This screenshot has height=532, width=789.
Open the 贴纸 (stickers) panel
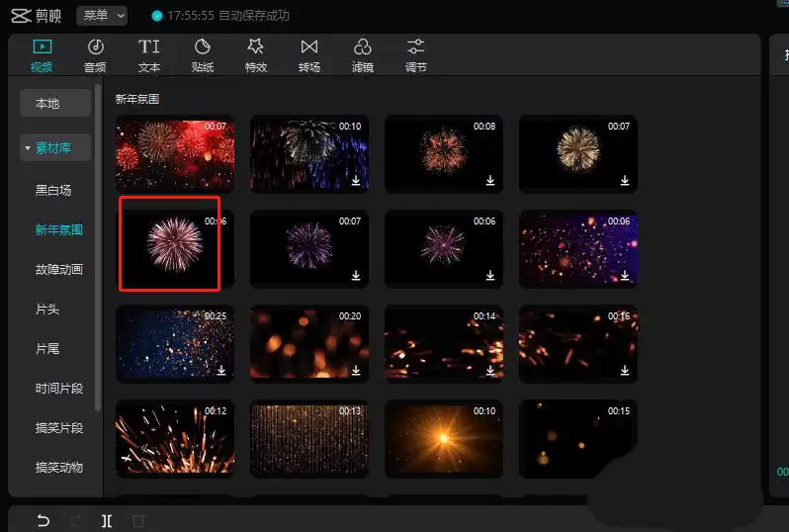[202, 47]
